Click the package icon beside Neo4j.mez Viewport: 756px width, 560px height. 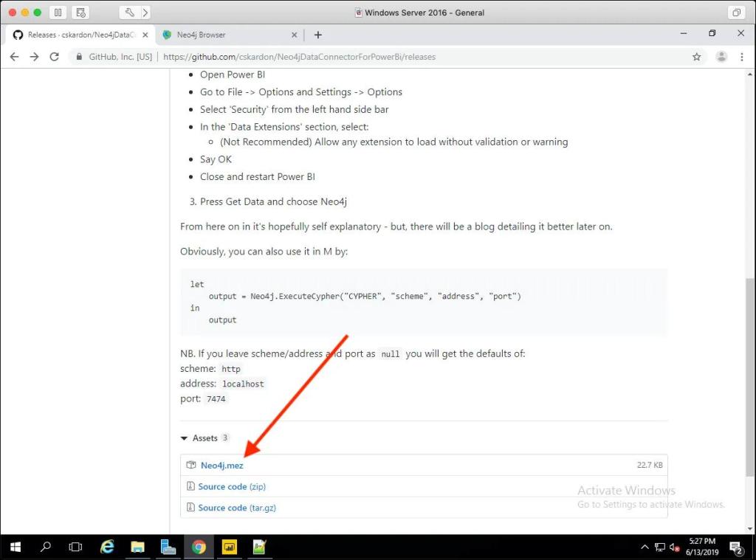191,465
